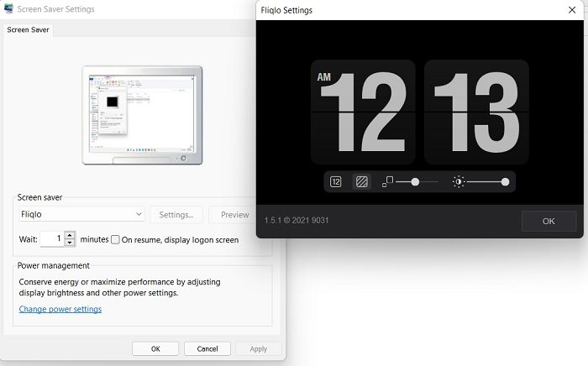
Task: Open Change power settings link
Action: click(60, 309)
